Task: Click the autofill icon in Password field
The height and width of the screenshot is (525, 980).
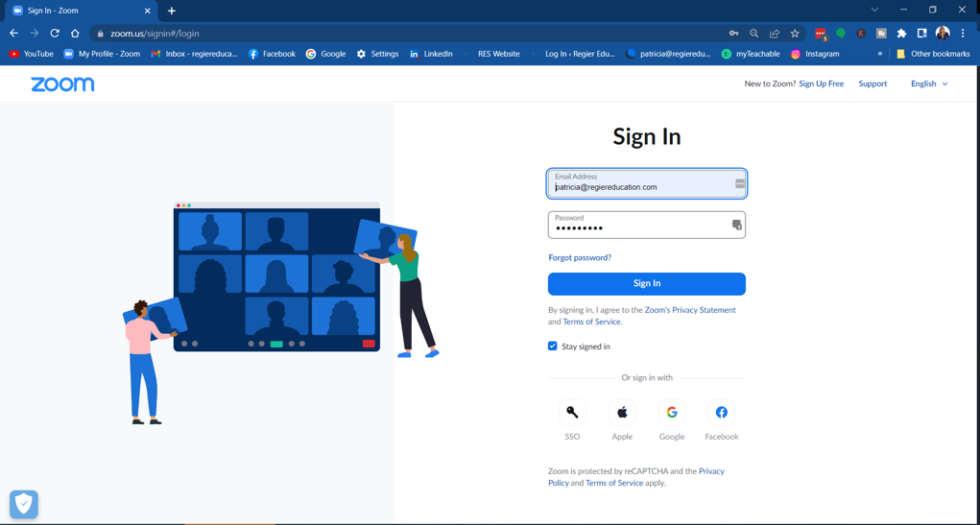Action: coord(737,225)
